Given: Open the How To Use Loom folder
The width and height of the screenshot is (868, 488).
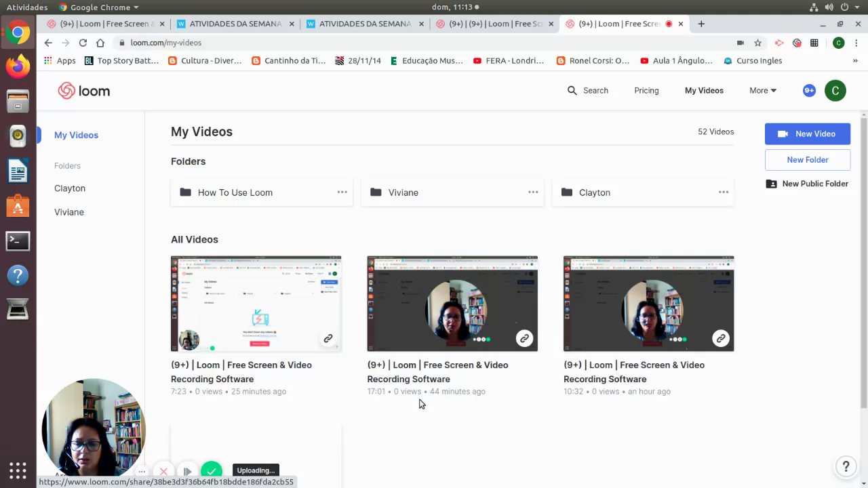Looking at the screenshot, I should [x=262, y=192].
